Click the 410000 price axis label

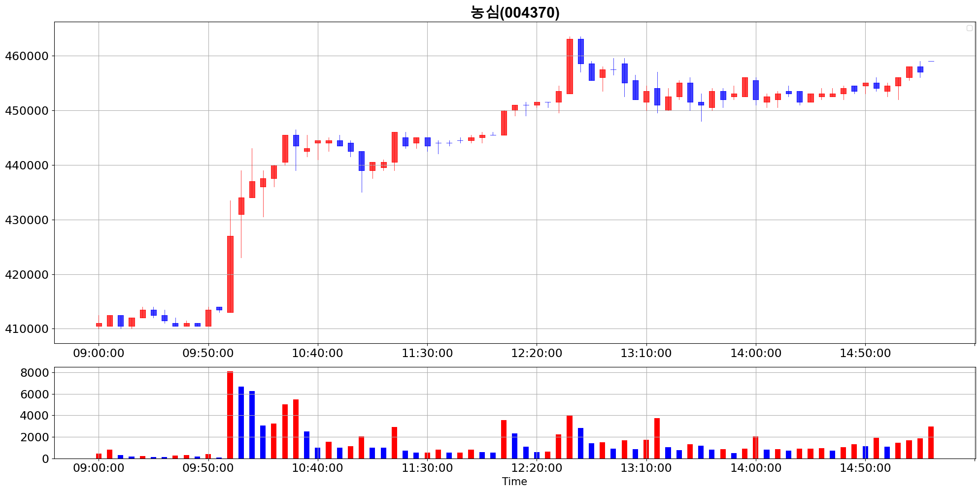tap(27, 329)
